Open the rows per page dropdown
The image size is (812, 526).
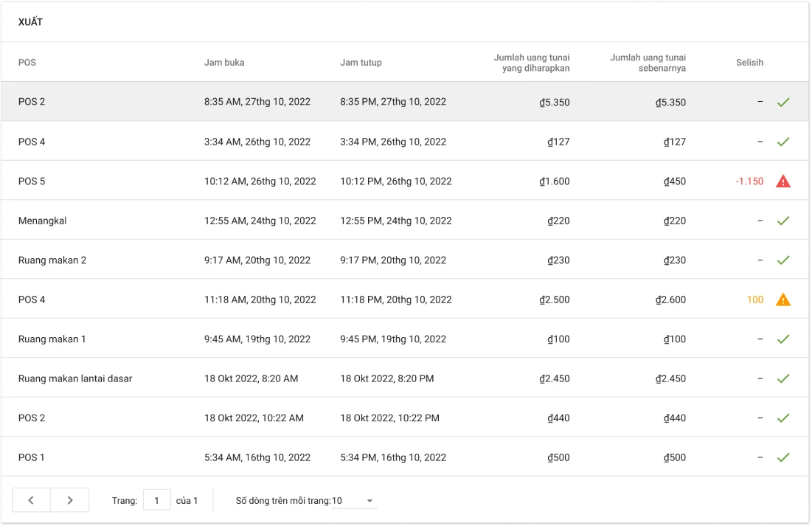[354, 501]
